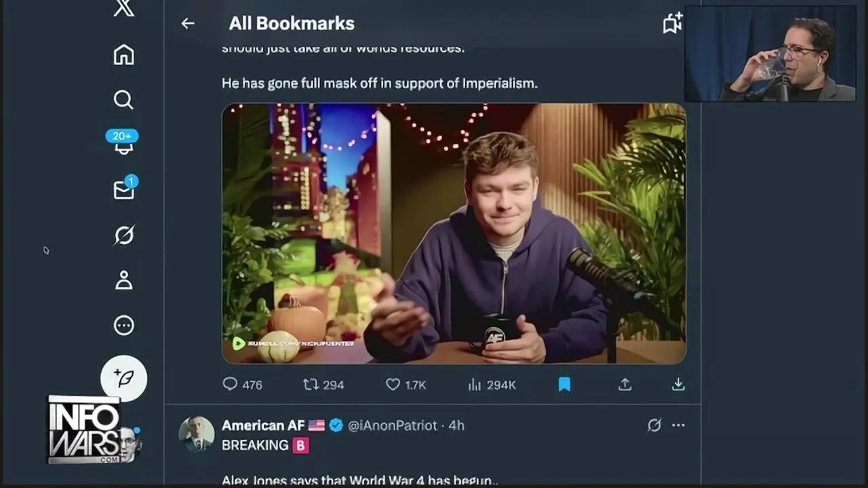Share the post via upload arrow icon
Viewport: 868px width, 488px height.
[625, 384]
